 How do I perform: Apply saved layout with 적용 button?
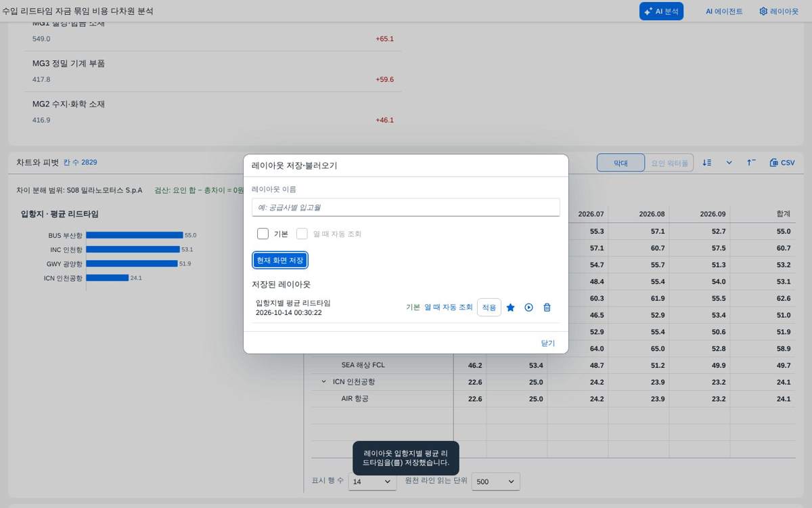point(489,308)
